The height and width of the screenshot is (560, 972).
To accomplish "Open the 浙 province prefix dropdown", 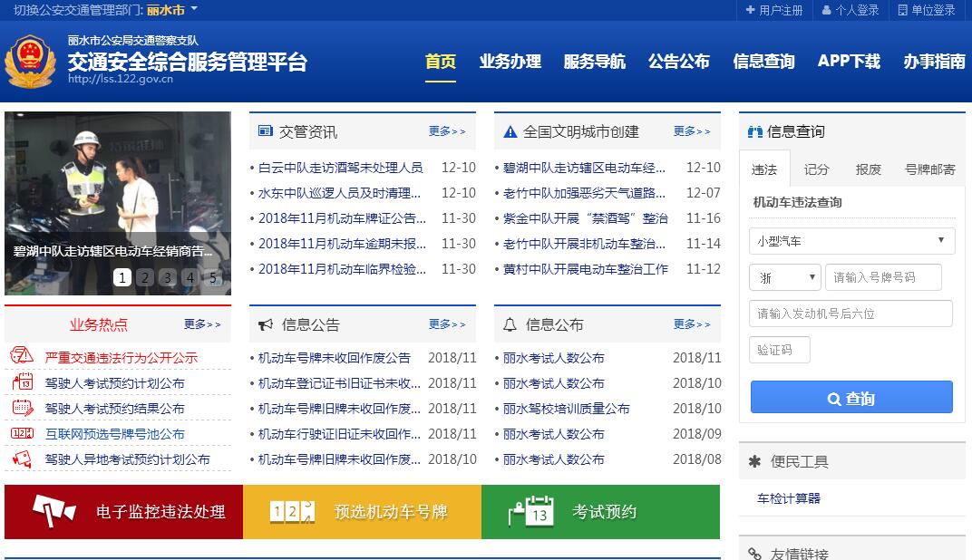I will tap(784, 277).
